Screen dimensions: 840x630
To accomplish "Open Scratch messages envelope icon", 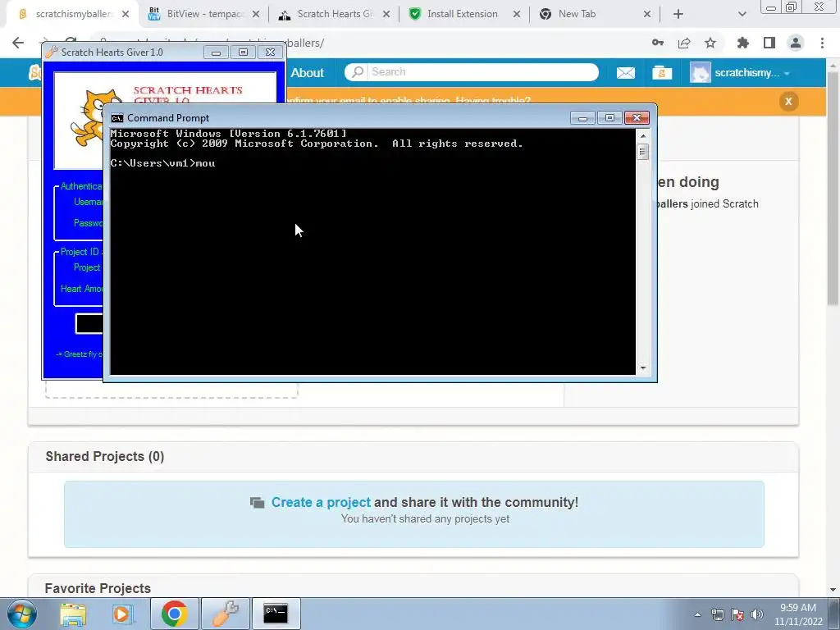I will (x=626, y=73).
